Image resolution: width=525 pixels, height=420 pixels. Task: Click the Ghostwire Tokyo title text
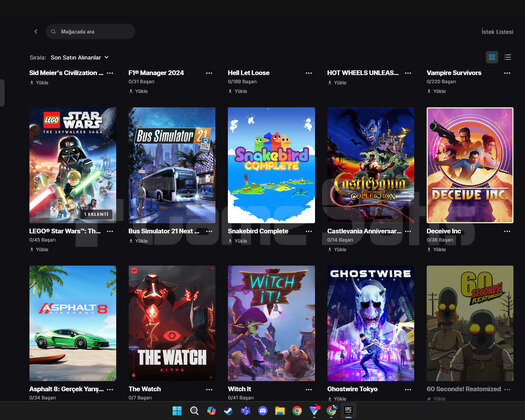352,389
